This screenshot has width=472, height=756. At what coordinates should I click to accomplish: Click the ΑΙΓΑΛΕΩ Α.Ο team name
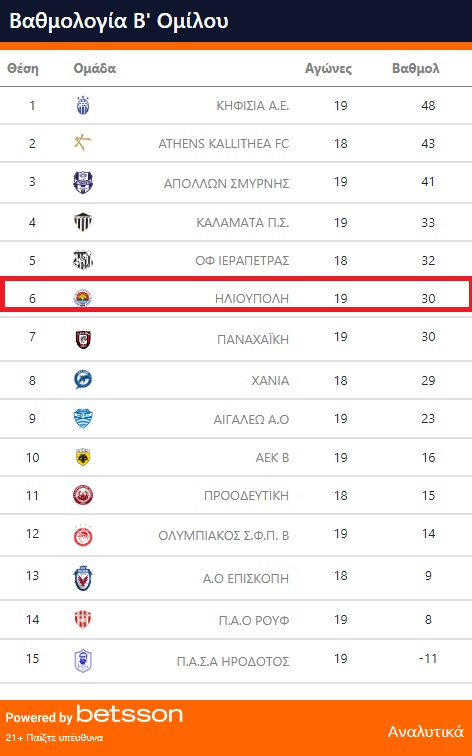[251, 419]
